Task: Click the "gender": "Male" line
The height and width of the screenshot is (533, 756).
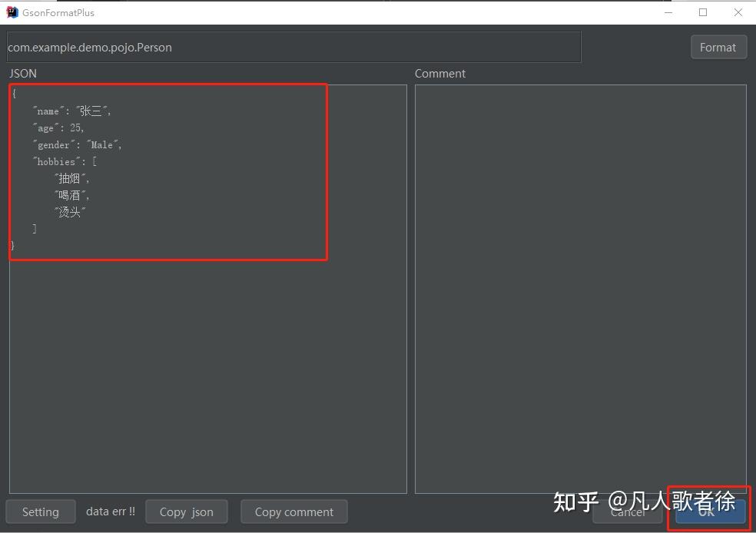Action: coord(77,144)
